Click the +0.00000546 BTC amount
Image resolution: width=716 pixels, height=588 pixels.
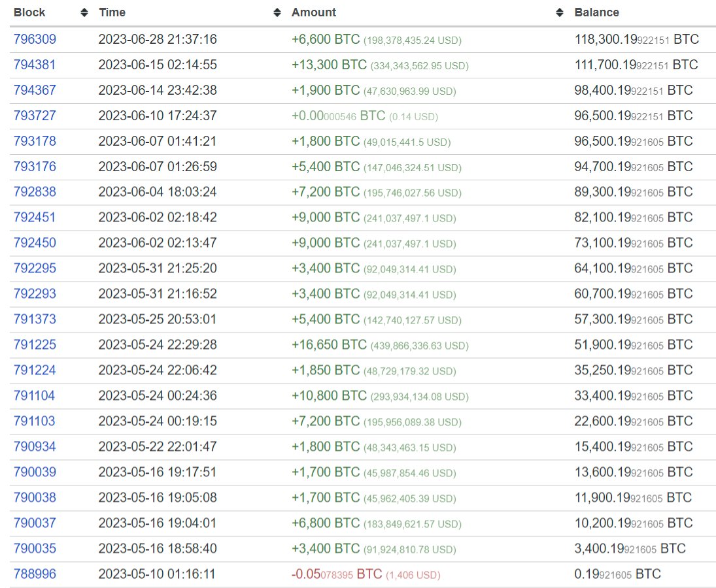tap(339, 116)
